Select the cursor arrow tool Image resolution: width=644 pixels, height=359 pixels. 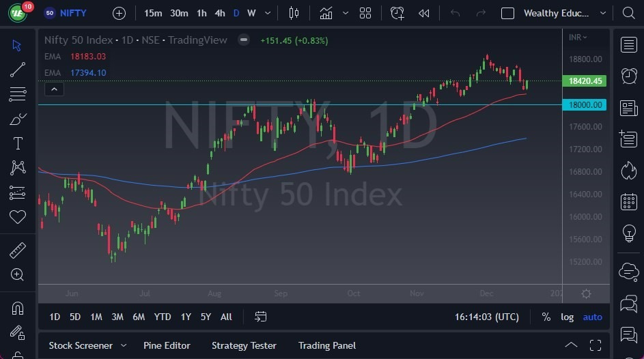pos(17,45)
